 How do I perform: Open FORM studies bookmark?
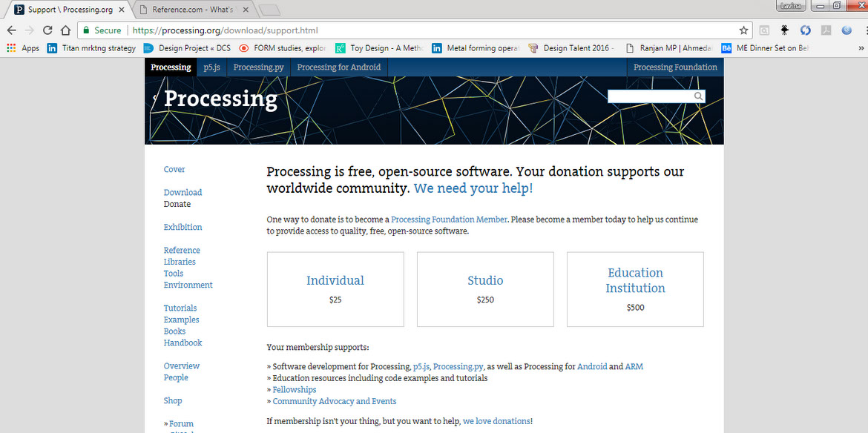click(x=283, y=48)
